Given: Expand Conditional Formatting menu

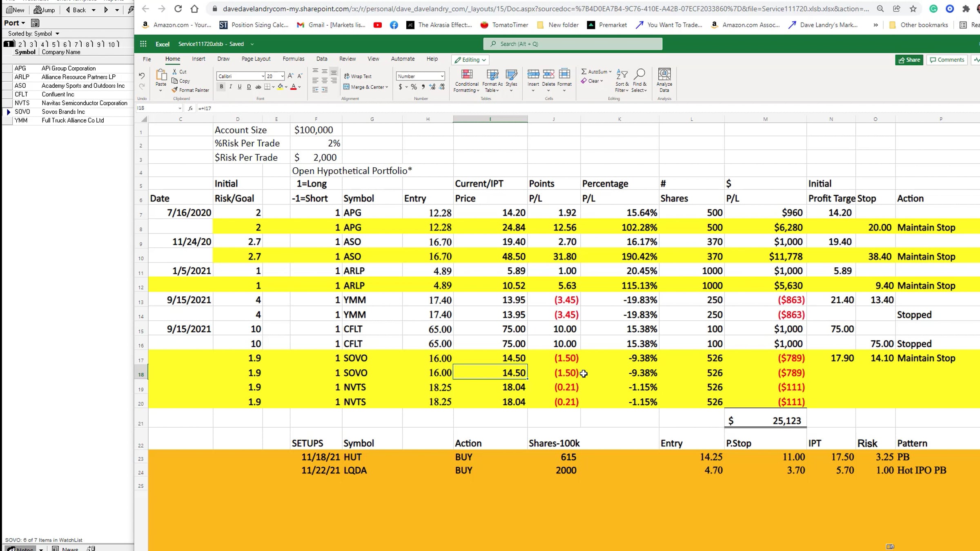Looking at the screenshot, I should point(466,80).
